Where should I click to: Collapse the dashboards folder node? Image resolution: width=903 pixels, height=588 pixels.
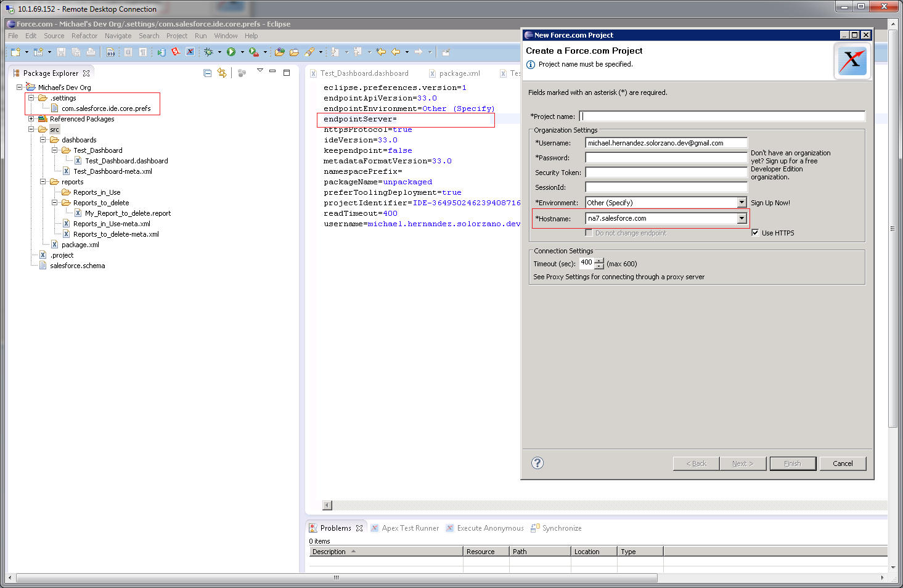[43, 139]
